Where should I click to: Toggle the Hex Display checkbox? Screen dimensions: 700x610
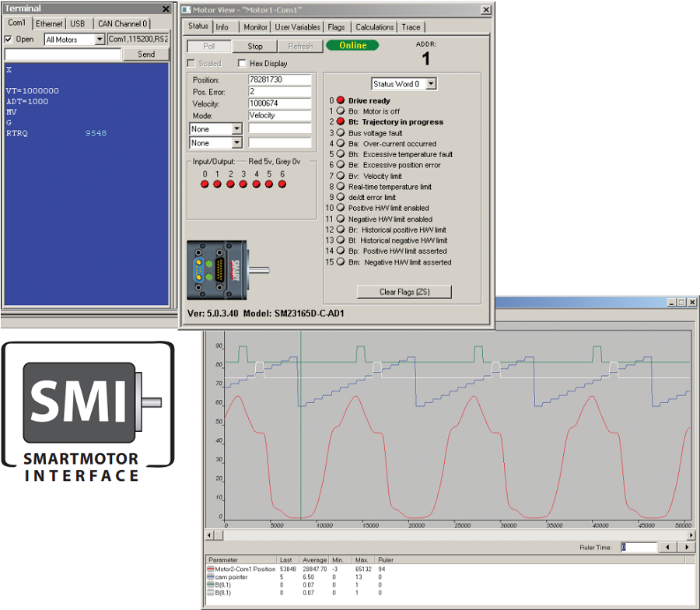tap(242, 63)
